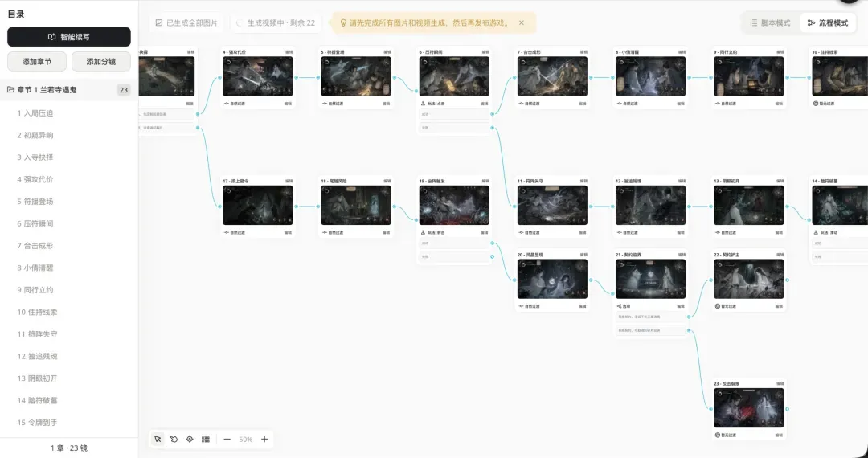Viewport: 868px width, 458px height.
Task: Click 编辑 on the transition row of card 12 独追残魂
Action: point(681,232)
